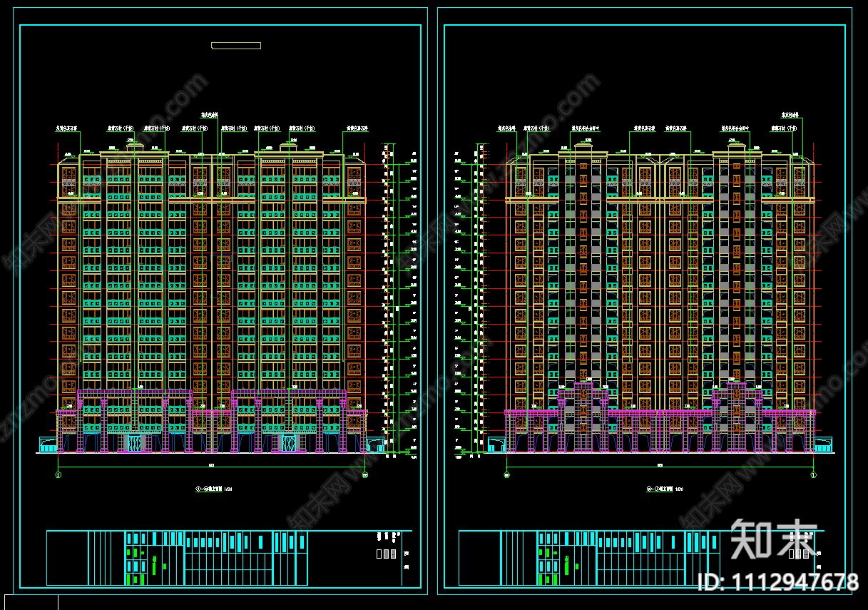Click the left entrance door on left elevation
The width and height of the screenshot is (868, 610).
pyautogui.click(x=134, y=444)
